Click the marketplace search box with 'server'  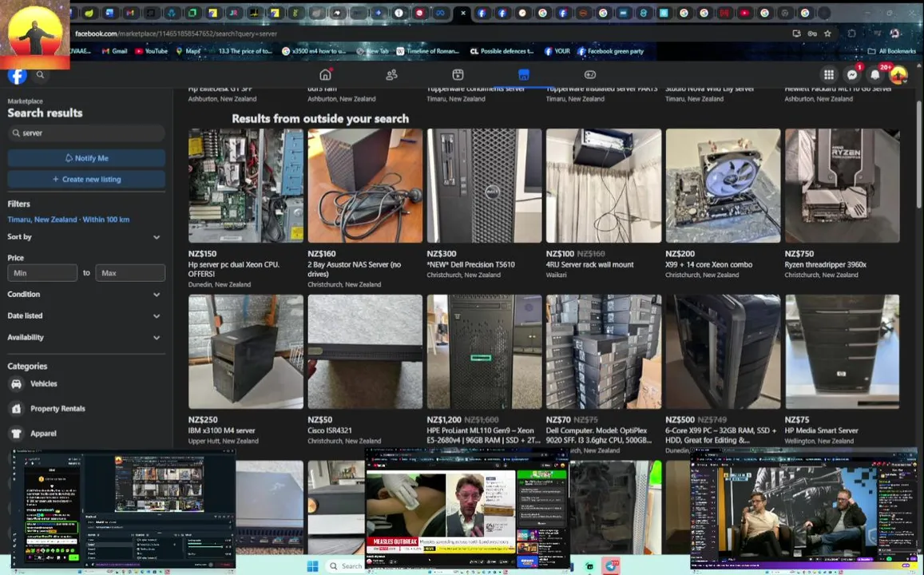(x=86, y=133)
